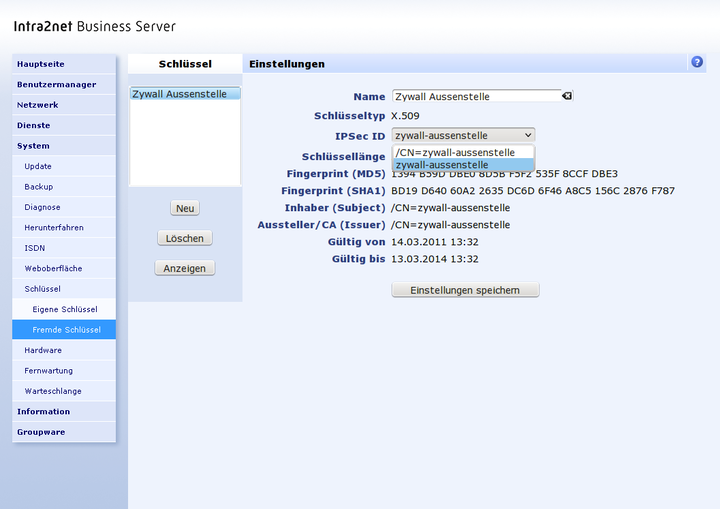Click the Inhaber (Subject) value
The width and height of the screenshot is (720, 509).
point(450,208)
